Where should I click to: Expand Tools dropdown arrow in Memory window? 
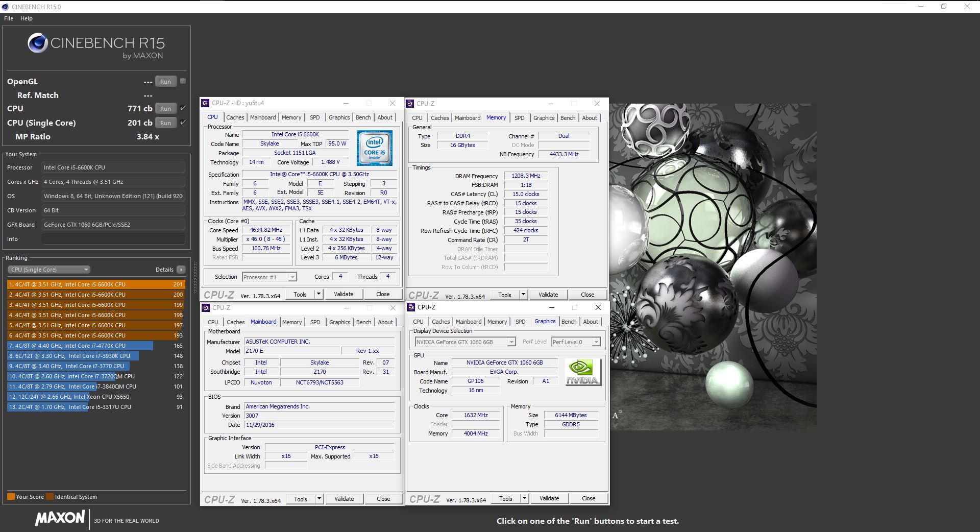coord(524,295)
